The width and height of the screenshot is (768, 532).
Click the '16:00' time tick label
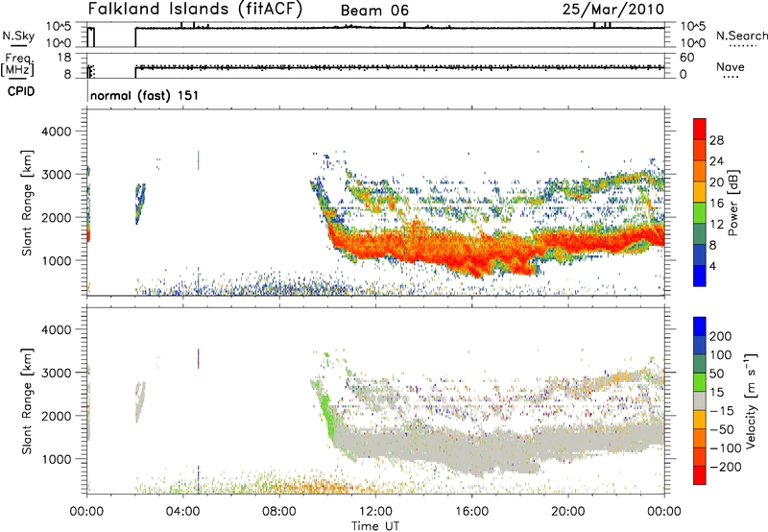471,512
